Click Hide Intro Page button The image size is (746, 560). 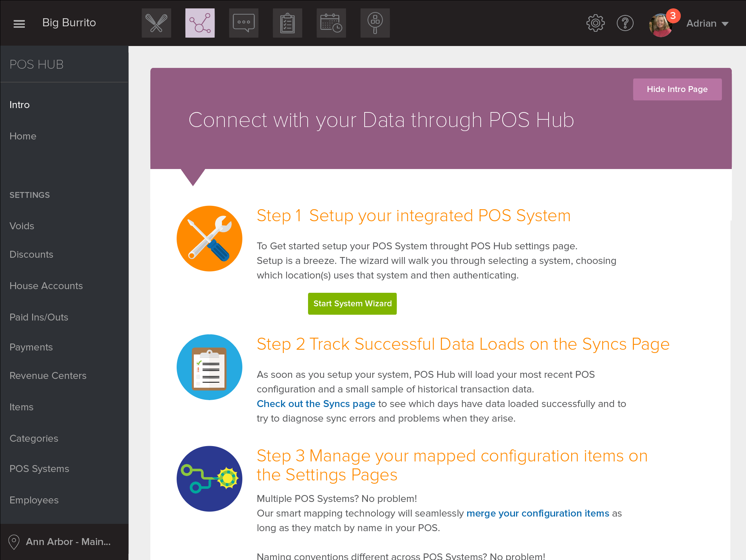pos(677,89)
